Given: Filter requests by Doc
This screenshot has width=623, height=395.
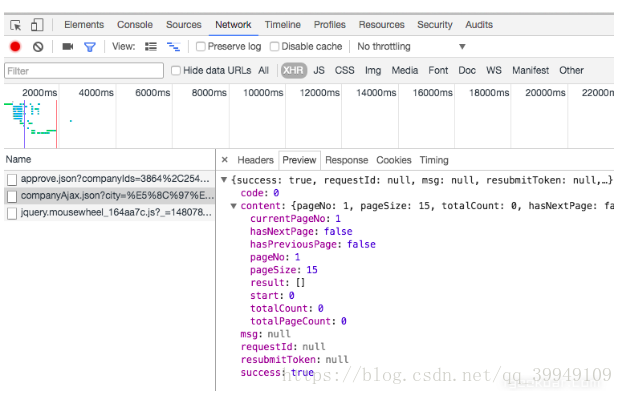Looking at the screenshot, I should pyautogui.click(x=467, y=71).
